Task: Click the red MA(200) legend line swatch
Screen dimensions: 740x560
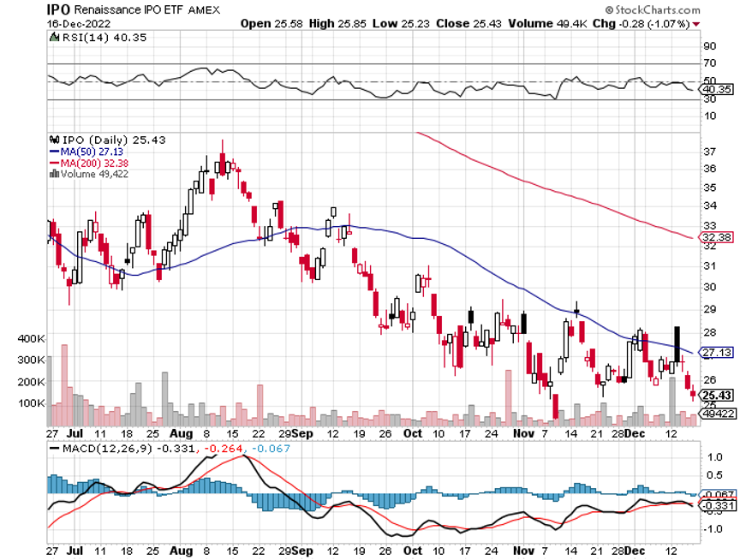Action: coord(54,164)
